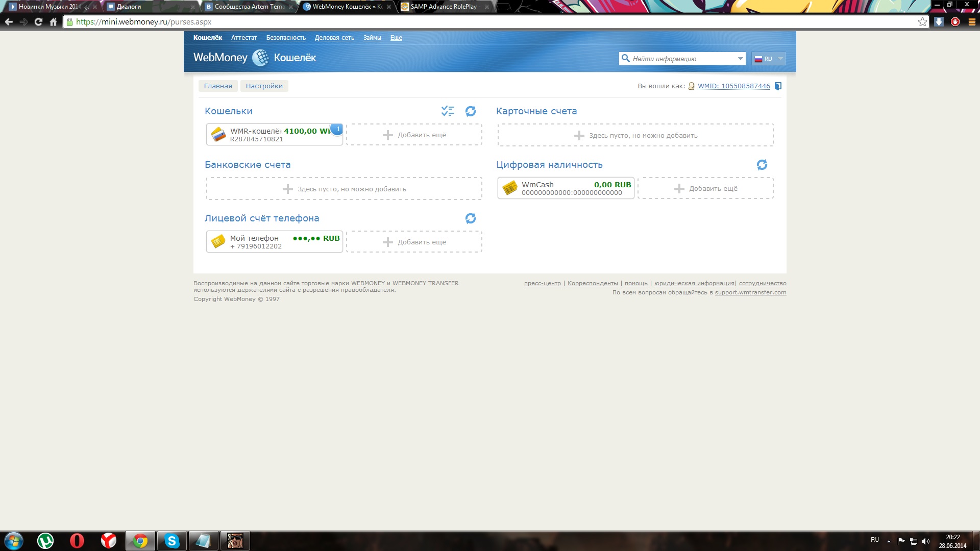Open the network tray icon
Viewport: 980px width, 551px height.
coord(914,541)
